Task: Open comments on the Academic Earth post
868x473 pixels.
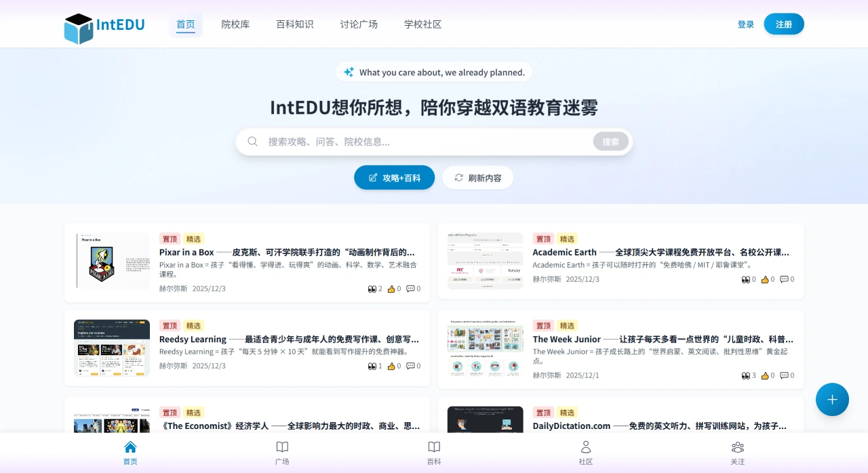Action: pos(785,279)
